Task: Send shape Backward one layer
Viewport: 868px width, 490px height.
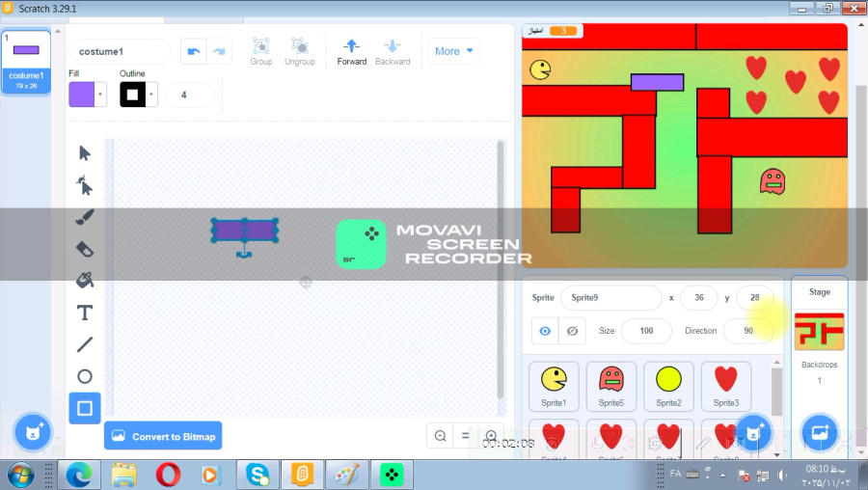Action: coord(393,51)
